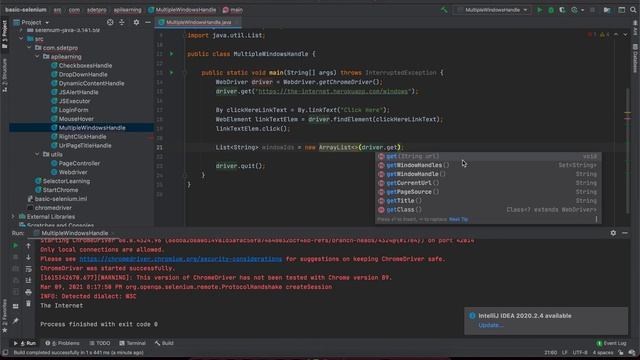
Task: Open the Problems tool window tab
Action: tap(62, 343)
